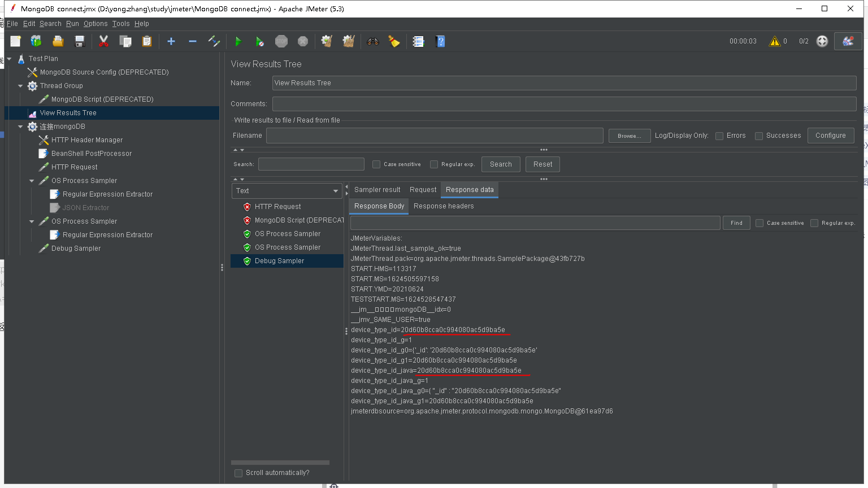Click the Cut scissors icon
The width and height of the screenshot is (868, 488).
pos(103,41)
